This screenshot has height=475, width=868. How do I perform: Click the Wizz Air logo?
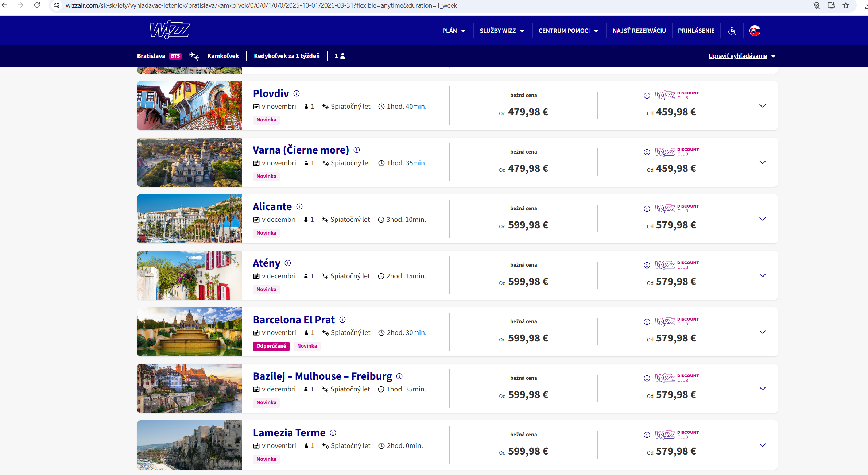(170, 30)
